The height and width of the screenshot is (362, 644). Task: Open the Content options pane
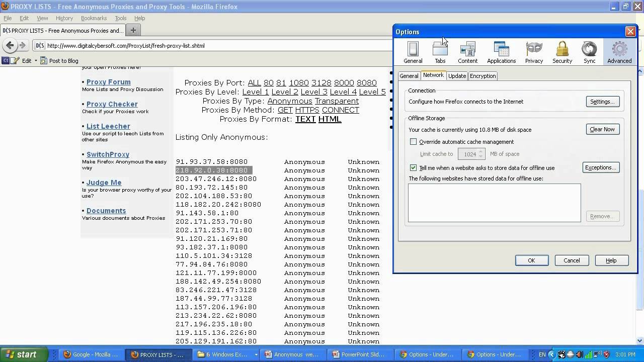467,52
